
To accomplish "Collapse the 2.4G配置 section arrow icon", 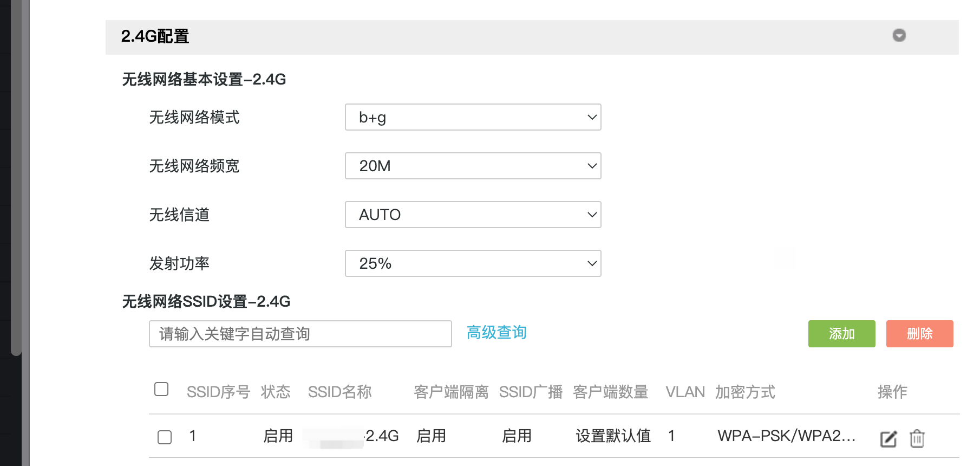I will pos(899,36).
